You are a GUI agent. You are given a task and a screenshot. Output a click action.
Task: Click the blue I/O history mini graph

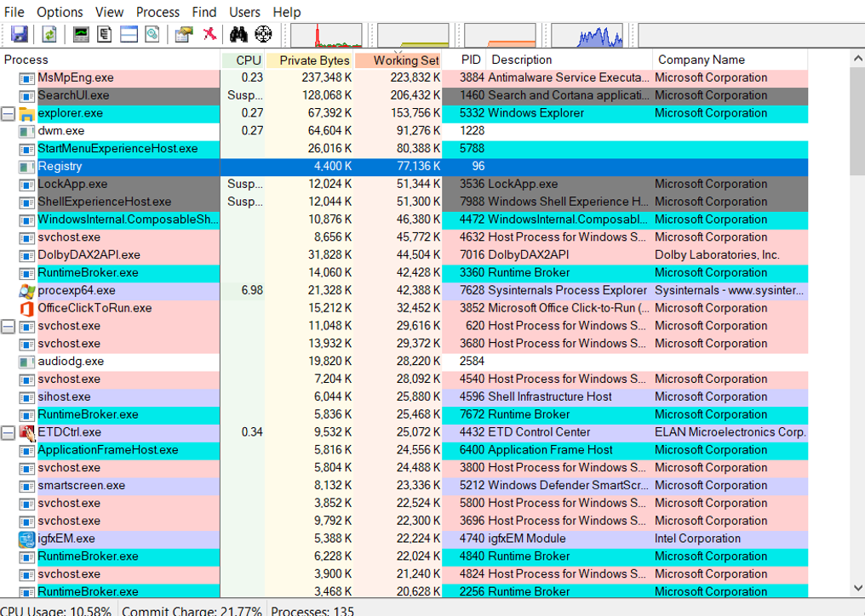coord(587,35)
